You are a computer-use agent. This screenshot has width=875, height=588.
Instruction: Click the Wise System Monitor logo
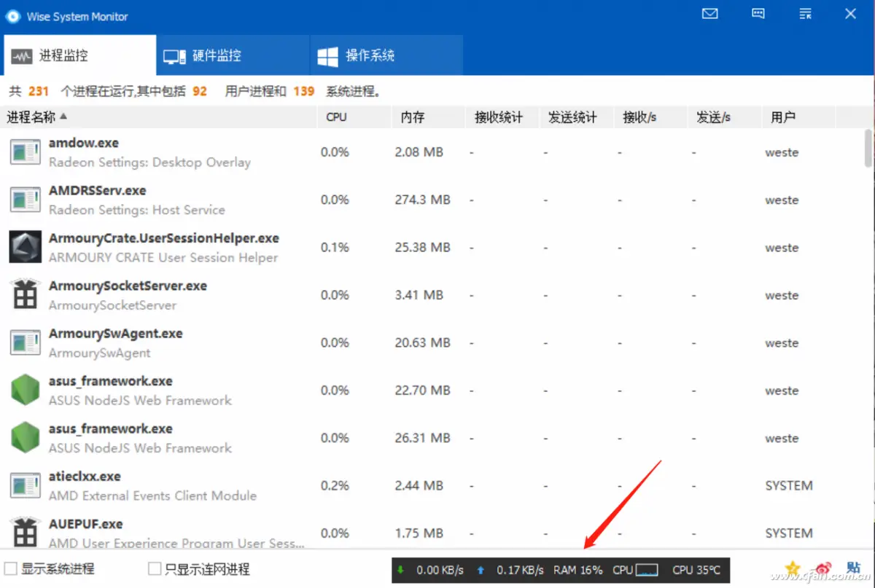(x=11, y=15)
